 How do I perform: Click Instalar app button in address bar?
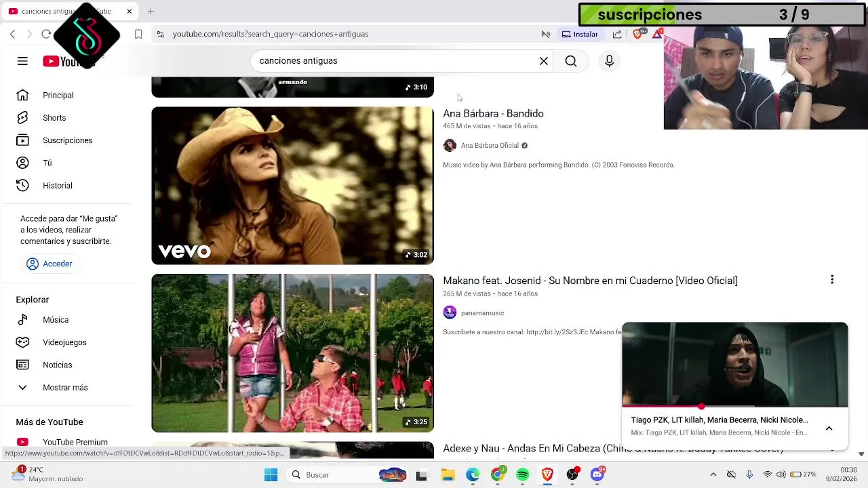(x=580, y=34)
